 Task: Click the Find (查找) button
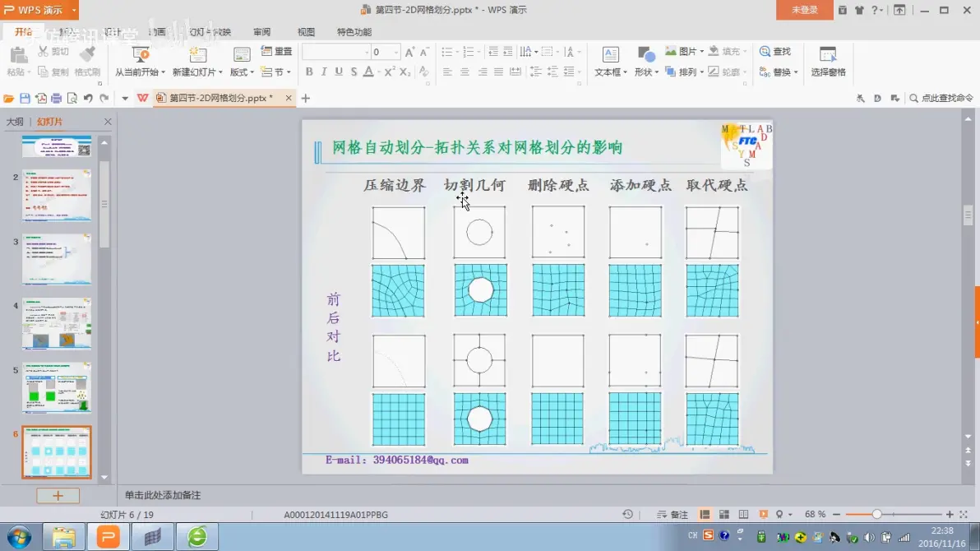[775, 52]
